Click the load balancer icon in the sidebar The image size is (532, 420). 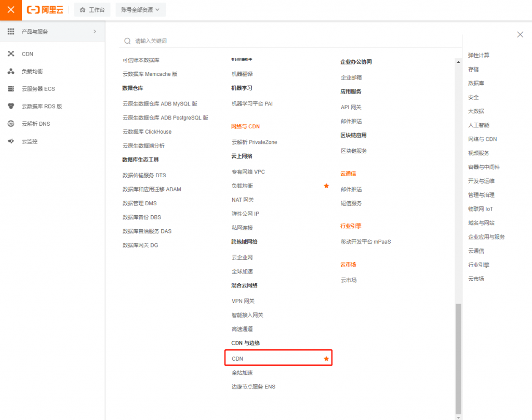point(11,71)
